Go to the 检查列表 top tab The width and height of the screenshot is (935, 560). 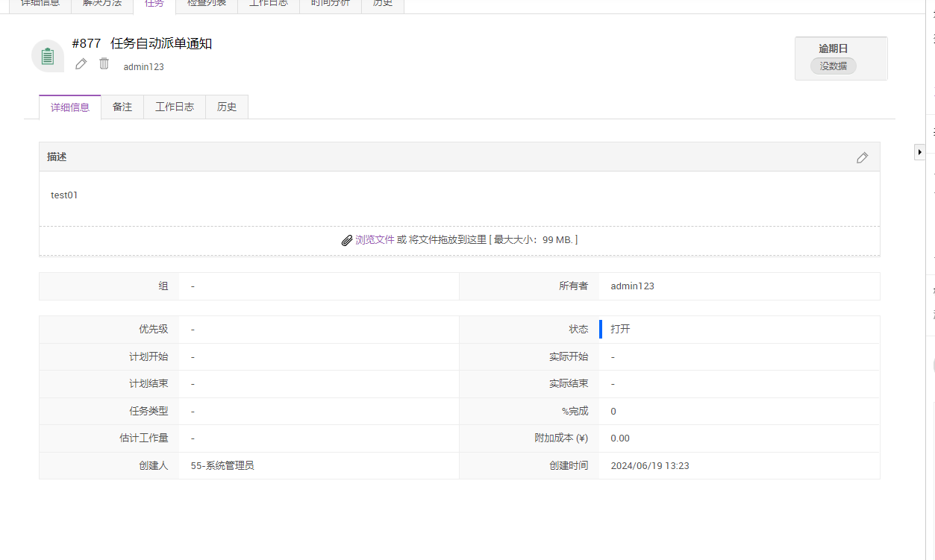[207, 4]
